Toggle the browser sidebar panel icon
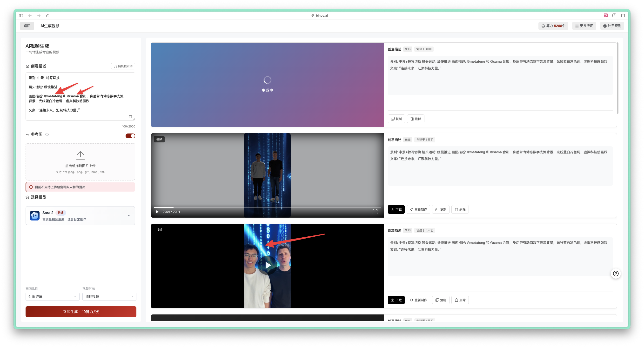The image size is (644, 347). [x=21, y=15]
